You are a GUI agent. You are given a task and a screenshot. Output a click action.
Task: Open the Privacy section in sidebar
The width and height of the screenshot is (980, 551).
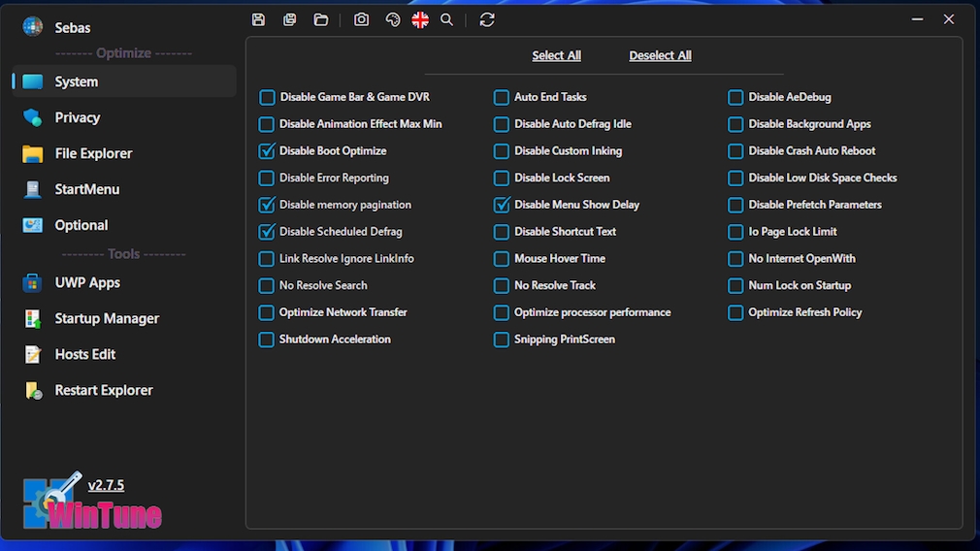tap(77, 117)
